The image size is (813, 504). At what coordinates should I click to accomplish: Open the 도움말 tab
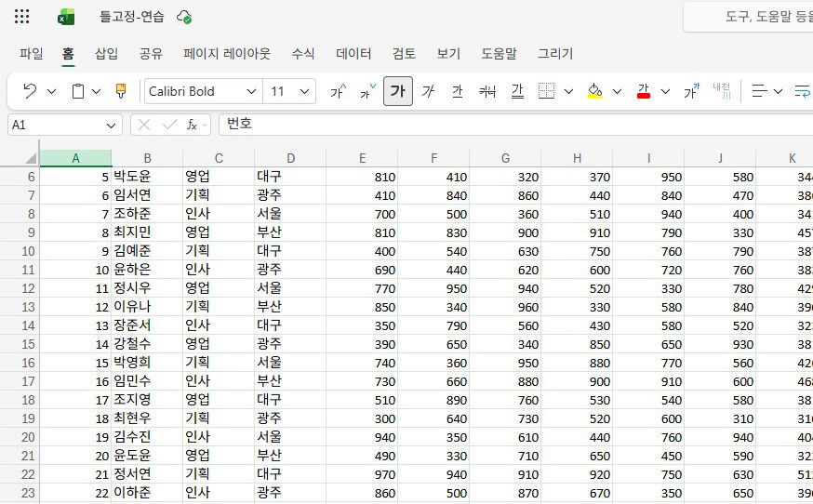click(499, 53)
